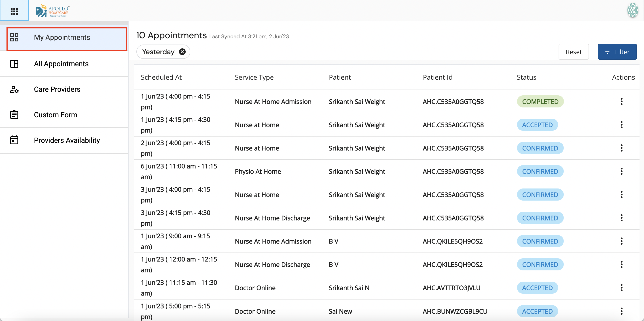The image size is (644, 321).
Task: Open the app grid launcher icon
Action: tap(14, 11)
